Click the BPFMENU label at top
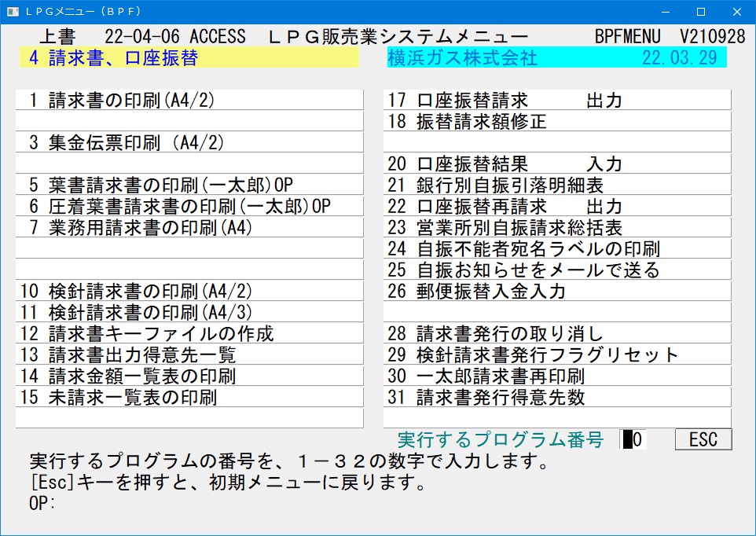The width and height of the screenshot is (756, 536). pyautogui.click(x=628, y=37)
